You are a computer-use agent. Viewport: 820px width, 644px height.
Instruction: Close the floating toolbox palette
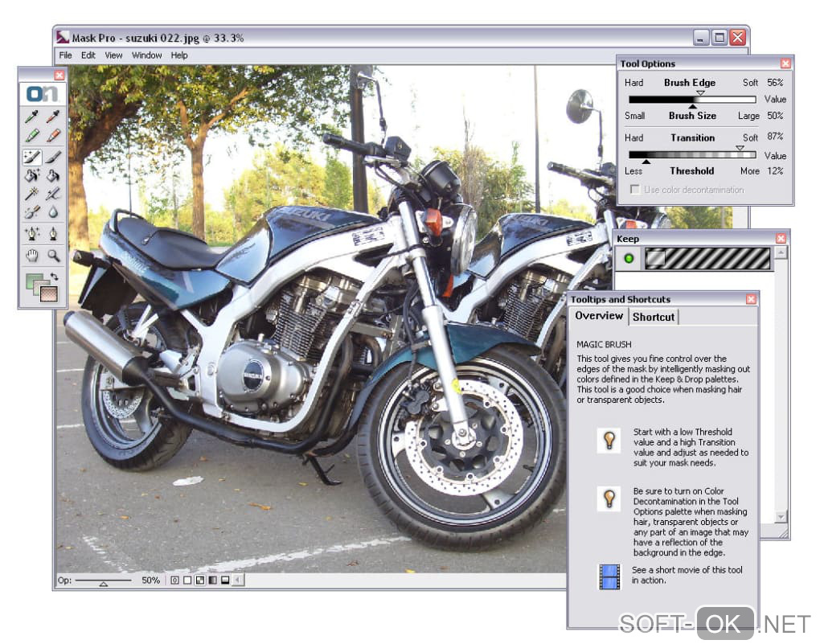coord(59,76)
